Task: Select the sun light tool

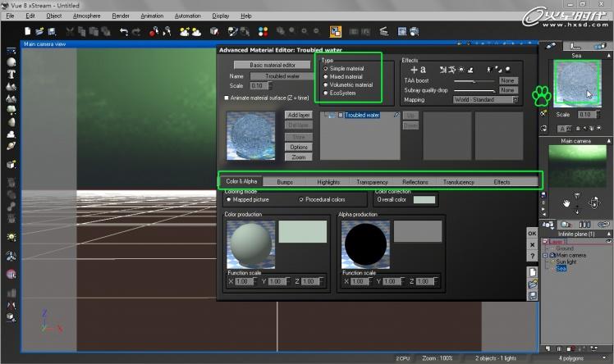Action: click(11, 237)
